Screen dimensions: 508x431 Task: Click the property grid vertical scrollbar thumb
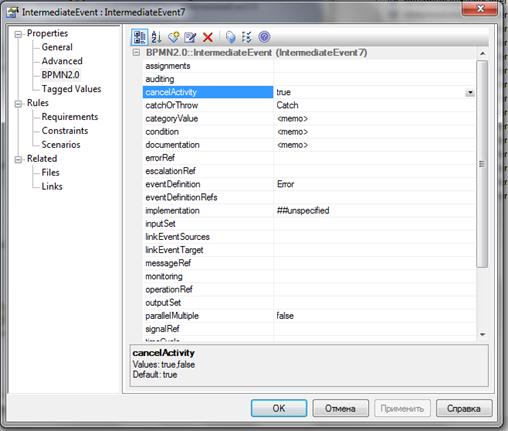[x=482, y=163]
